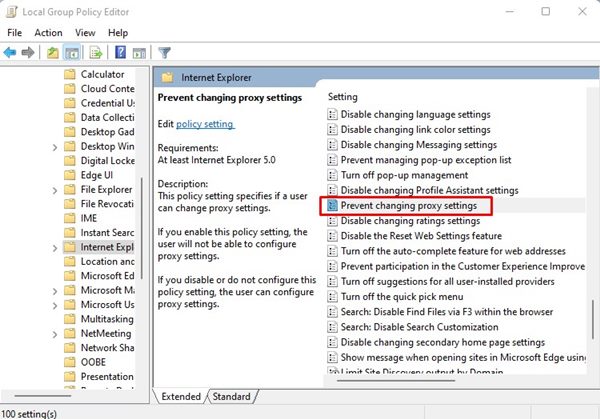Viewport: 600px width, 419px height.
Task: Select Prevent managing pop-up exception list
Action: coord(419,160)
